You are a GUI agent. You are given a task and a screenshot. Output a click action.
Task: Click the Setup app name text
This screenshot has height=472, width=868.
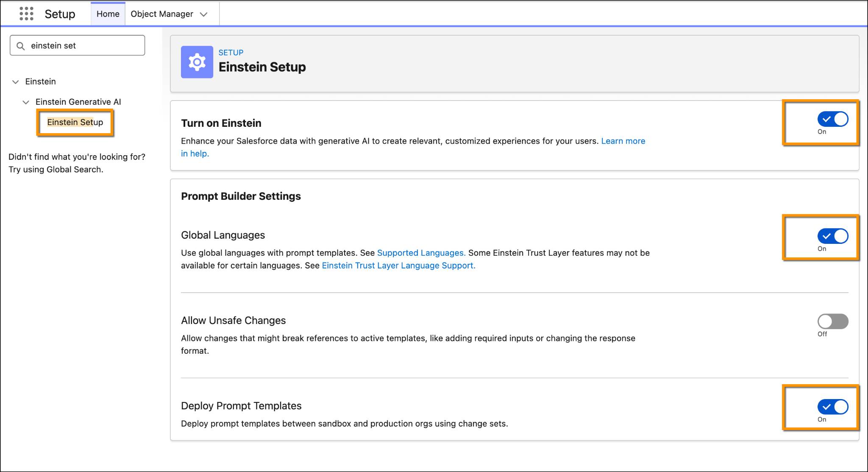(60, 14)
